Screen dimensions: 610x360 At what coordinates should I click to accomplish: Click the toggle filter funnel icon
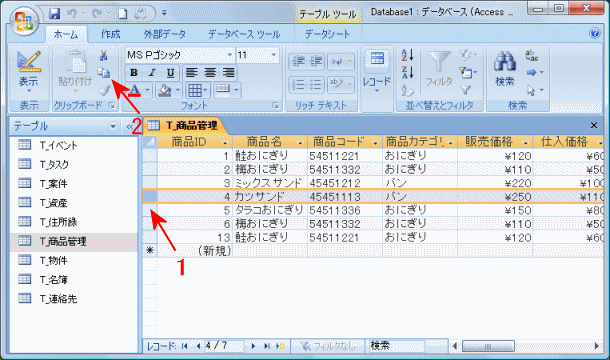pyautogui.click(x=466, y=90)
